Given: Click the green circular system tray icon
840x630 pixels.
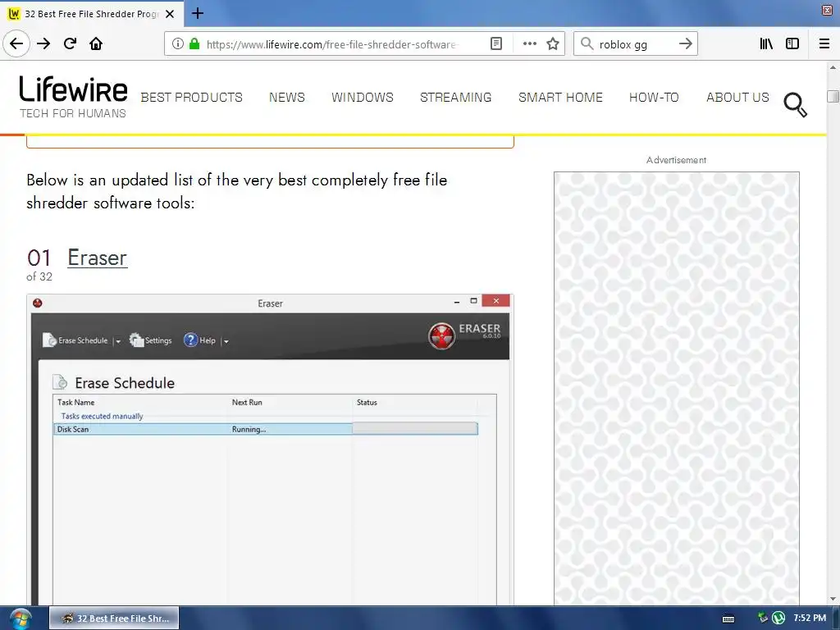Looking at the screenshot, I should pos(778,619).
